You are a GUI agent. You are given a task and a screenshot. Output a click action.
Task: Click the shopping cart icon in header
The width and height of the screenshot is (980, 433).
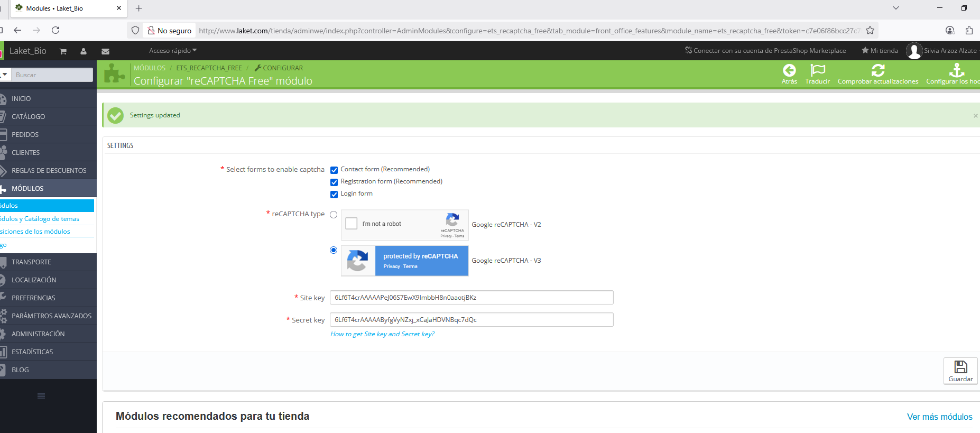[x=63, y=51]
